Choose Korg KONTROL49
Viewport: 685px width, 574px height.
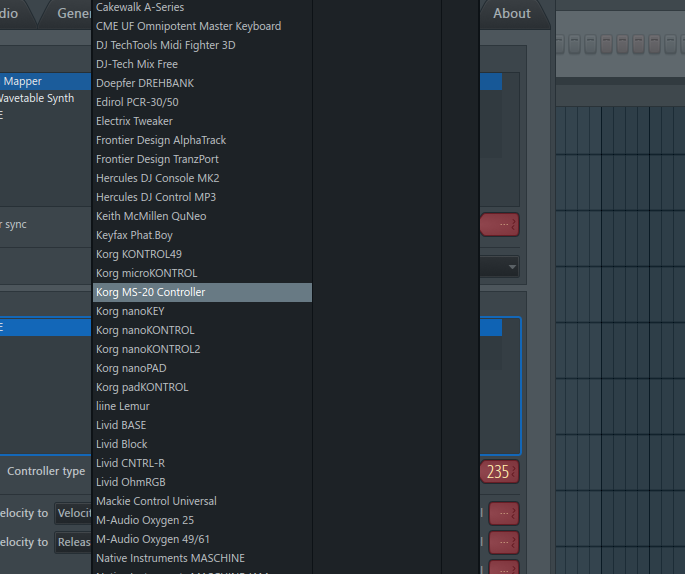coord(202,254)
